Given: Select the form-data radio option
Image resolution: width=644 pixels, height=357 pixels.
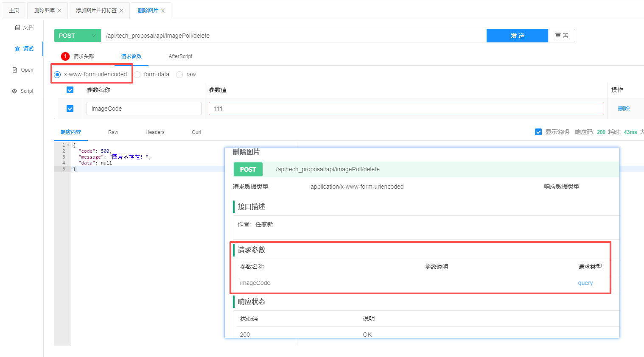Looking at the screenshot, I should 137,75.
